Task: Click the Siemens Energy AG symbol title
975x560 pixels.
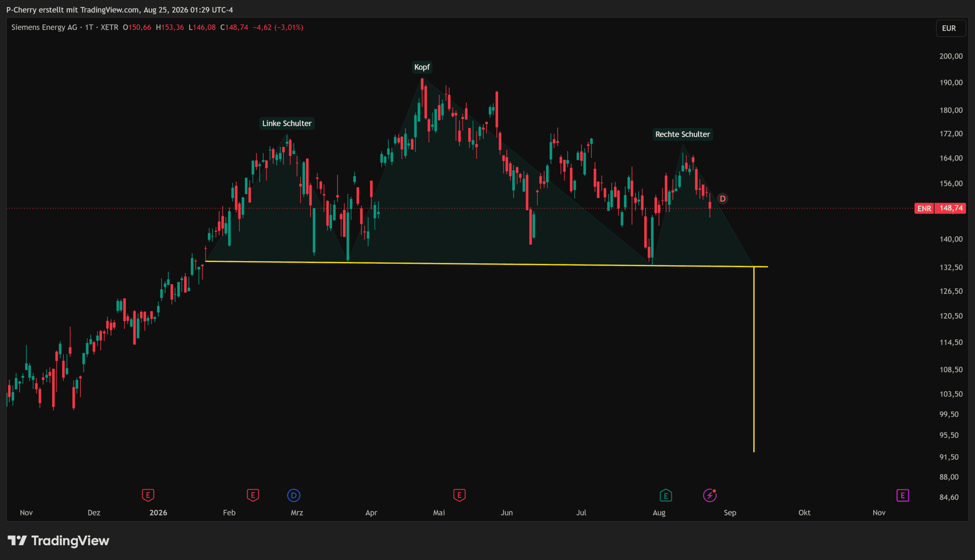Action: (44, 27)
